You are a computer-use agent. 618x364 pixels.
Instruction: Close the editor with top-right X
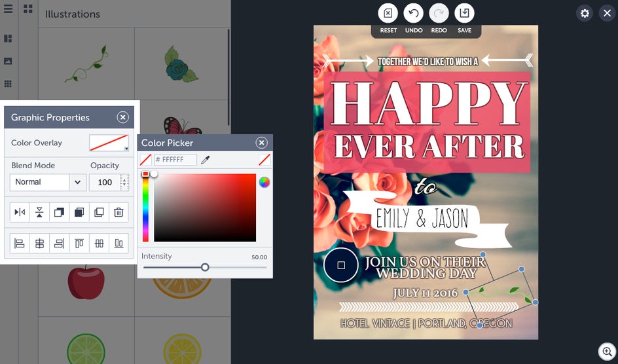point(607,13)
